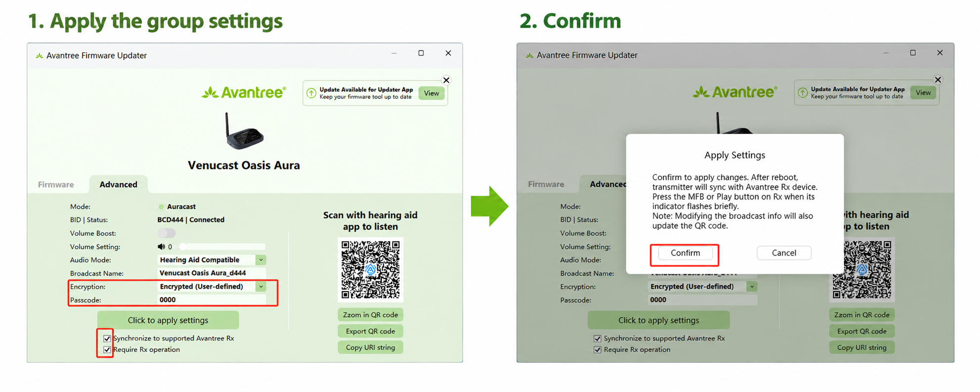Copy the URI string in step 1 window
The width and height of the screenshot is (980, 392).
coord(371,348)
